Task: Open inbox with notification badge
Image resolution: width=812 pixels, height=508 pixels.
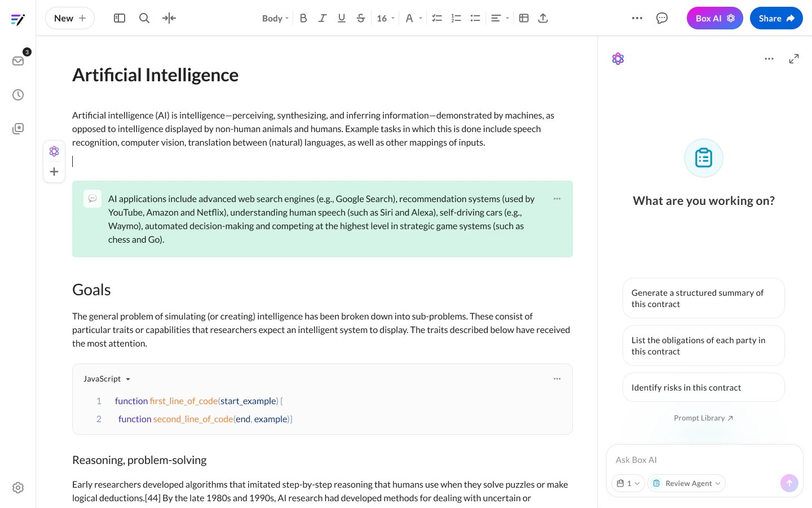Action: 18,60
